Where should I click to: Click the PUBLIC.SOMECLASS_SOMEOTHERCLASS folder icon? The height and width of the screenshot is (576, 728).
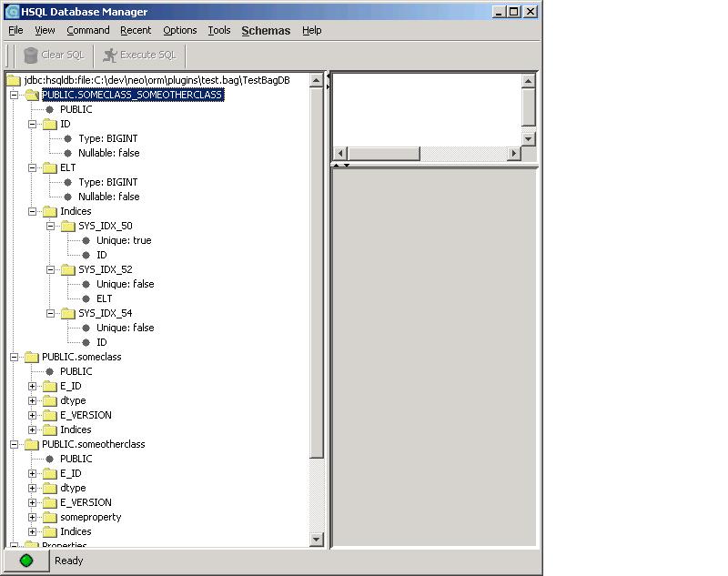pos(32,96)
